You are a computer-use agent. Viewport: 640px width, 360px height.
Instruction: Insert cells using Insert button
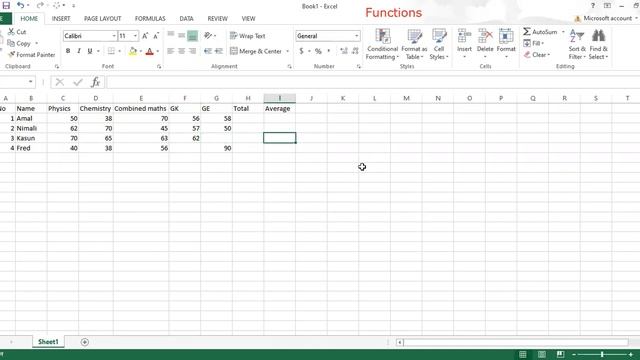tap(464, 43)
